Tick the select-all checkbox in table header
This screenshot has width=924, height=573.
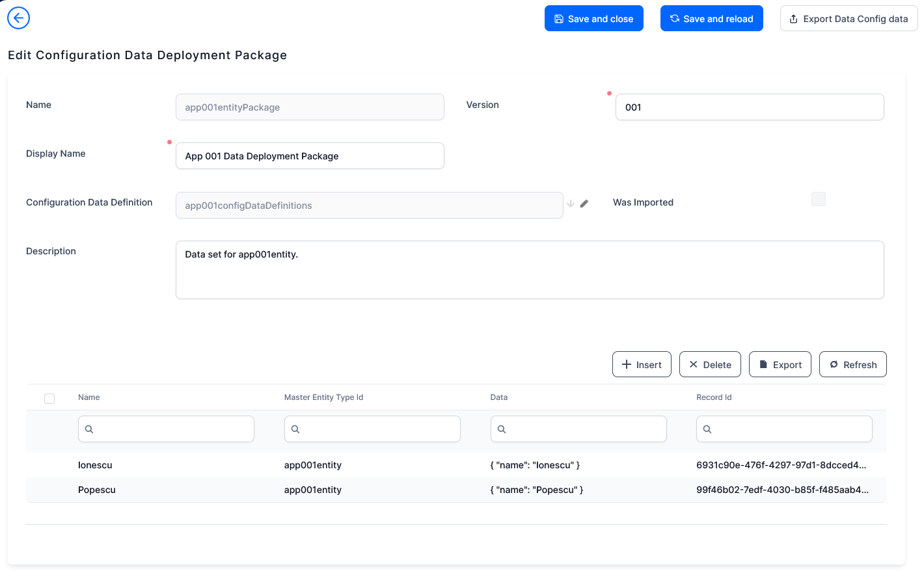tap(49, 399)
